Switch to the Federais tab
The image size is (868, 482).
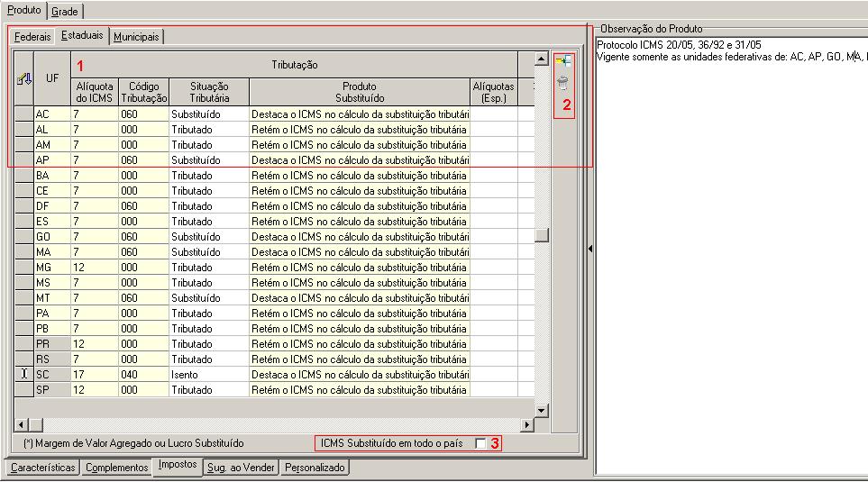tap(32, 37)
